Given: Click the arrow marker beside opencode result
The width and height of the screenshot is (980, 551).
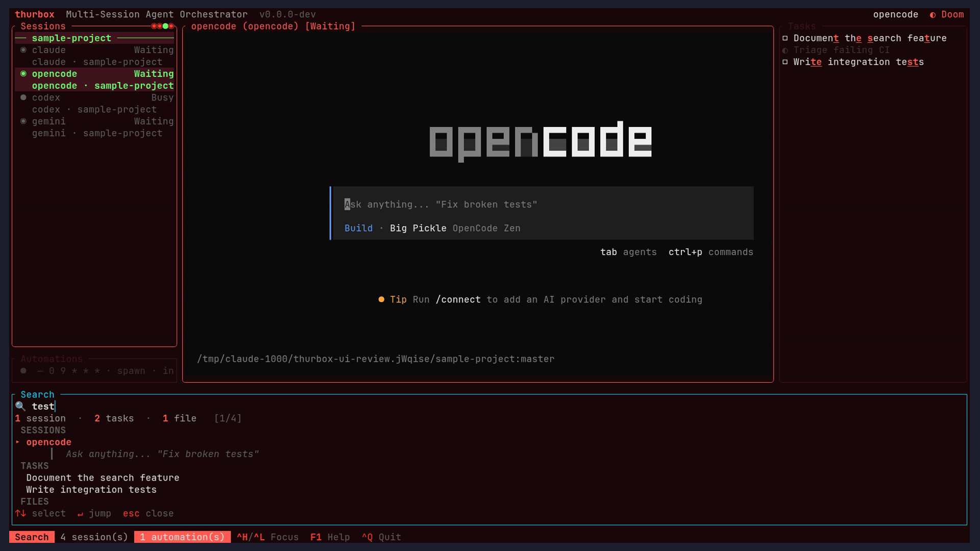Looking at the screenshot, I should 18,442.
